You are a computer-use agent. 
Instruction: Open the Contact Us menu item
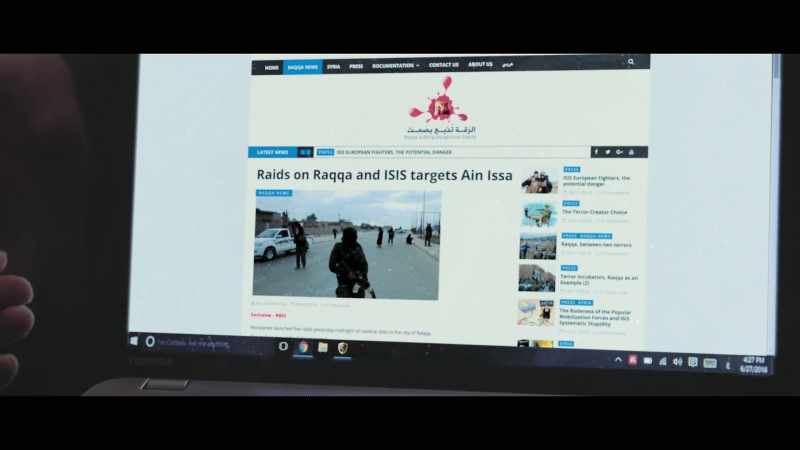pyautogui.click(x=443, y=65)
